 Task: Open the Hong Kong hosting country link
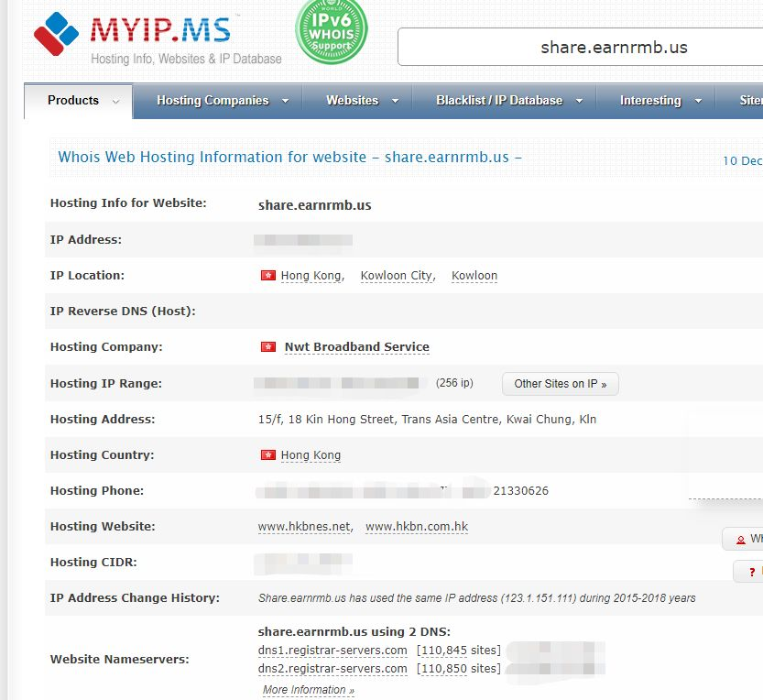(311, 454)
